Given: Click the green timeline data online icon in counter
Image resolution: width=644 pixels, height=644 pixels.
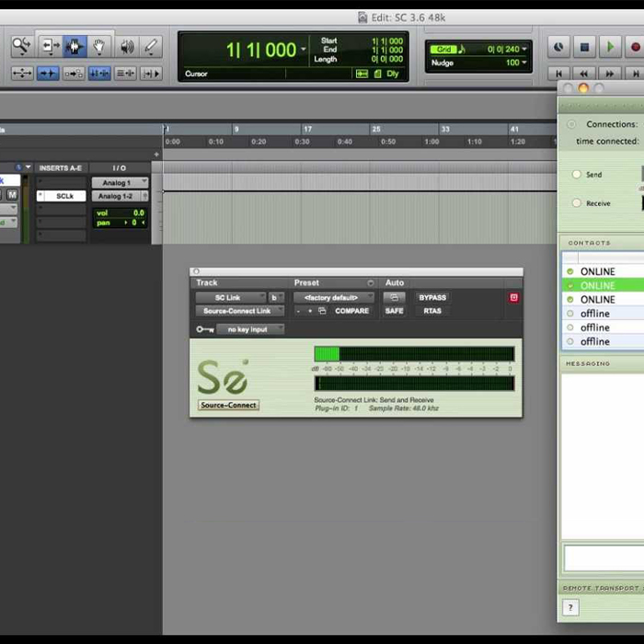Looking at the screenshot, I should coord(362,74).
